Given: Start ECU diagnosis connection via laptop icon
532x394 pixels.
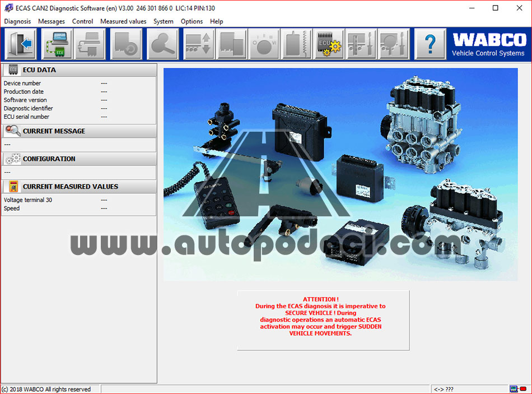Looking at the screenshot, I should 57,44.
